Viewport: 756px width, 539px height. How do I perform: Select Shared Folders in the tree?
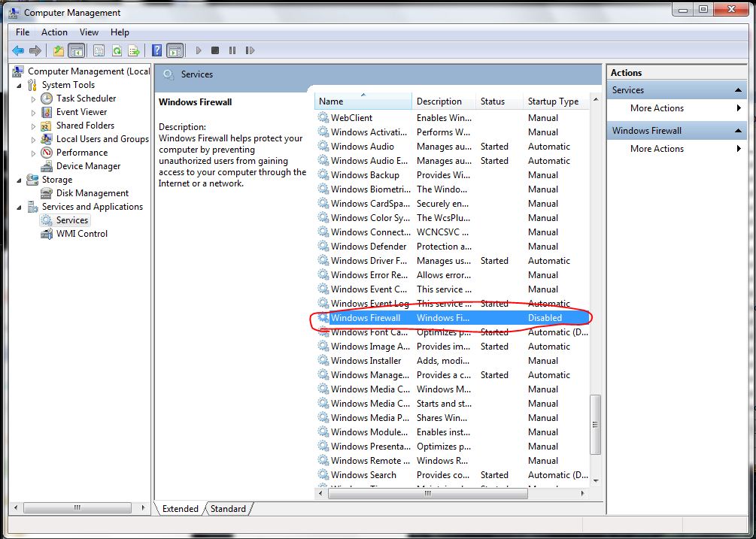coord(85,126)
